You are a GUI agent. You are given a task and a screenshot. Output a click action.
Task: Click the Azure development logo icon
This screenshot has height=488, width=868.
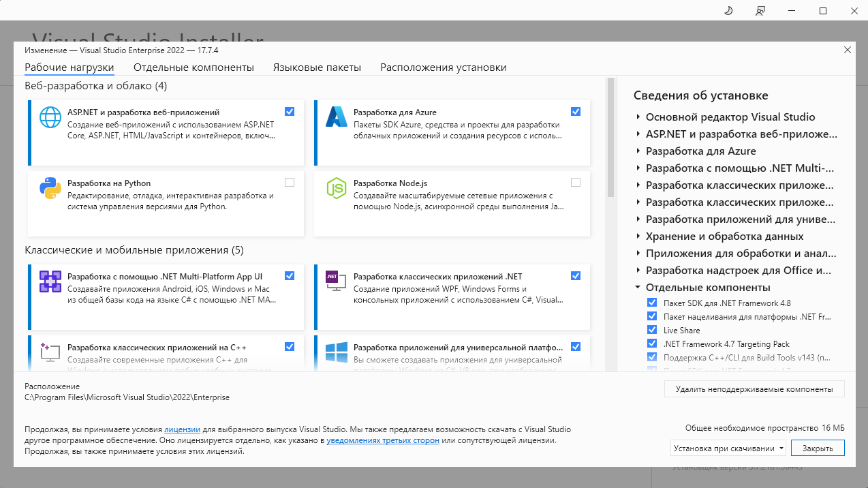(x=337, y=117)
